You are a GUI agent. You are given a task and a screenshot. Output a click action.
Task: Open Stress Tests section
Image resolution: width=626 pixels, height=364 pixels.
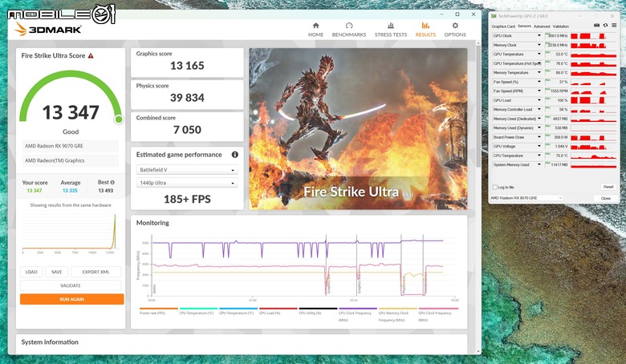point(391,30)
